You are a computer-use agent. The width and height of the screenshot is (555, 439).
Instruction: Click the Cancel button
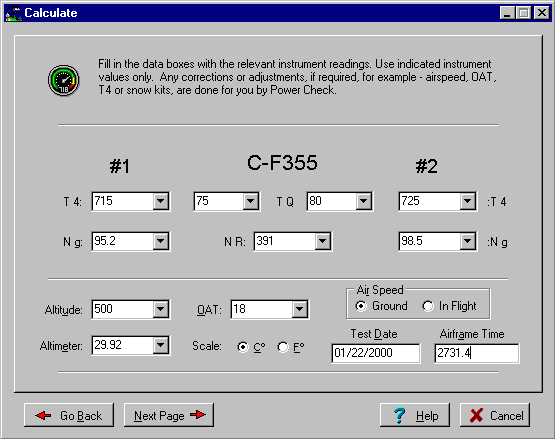coord(495,415)
